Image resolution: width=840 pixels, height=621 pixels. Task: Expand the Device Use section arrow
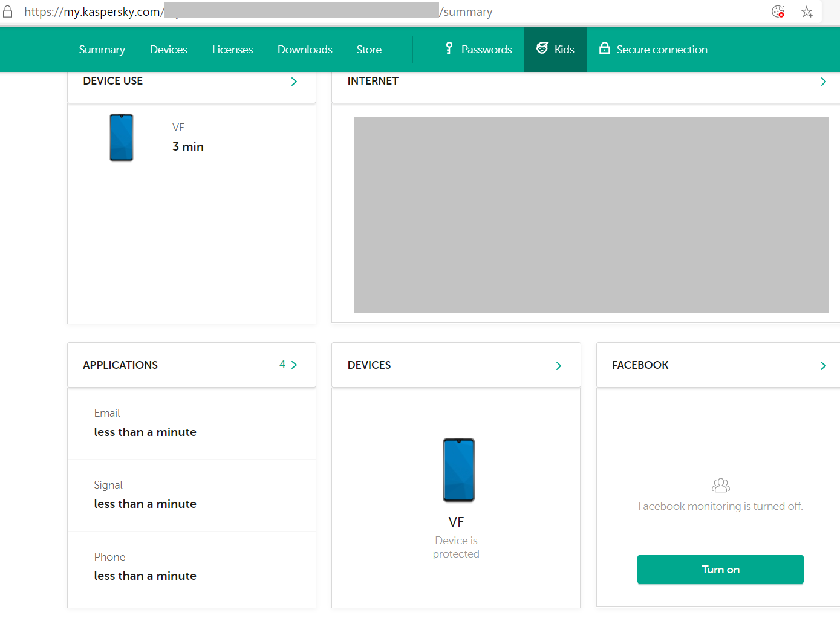point(294,82)
